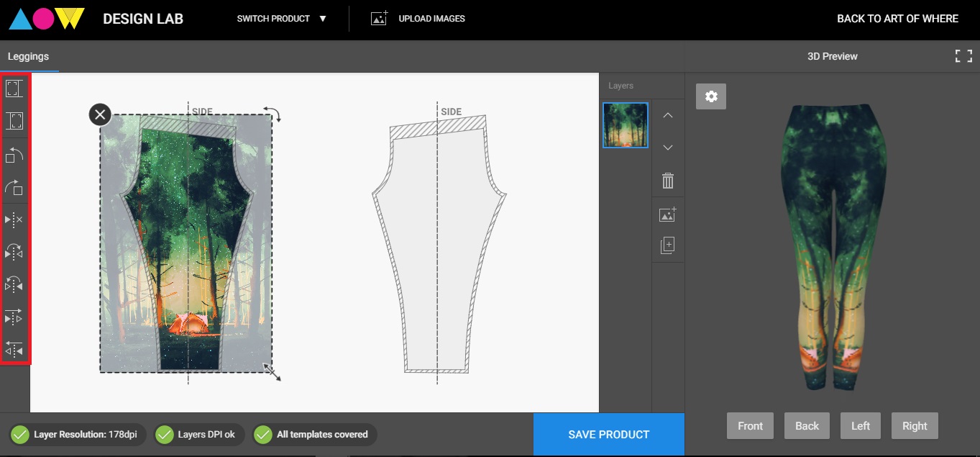Show the Right view of preview
The height and width of the screenshot is (457, 980).
(x=915, y=426)
